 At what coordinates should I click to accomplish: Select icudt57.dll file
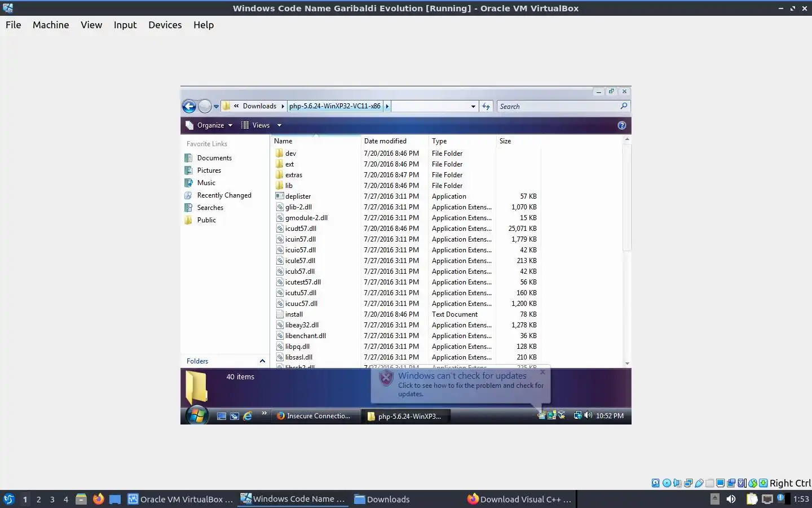point(296,229)
